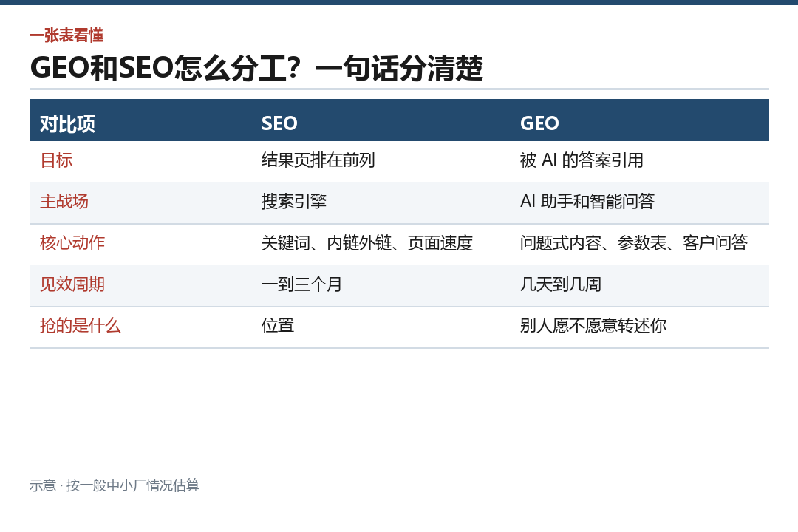Click the '见效周期' row label
This screenshot has height=532, width=798.
pos(72,284)
